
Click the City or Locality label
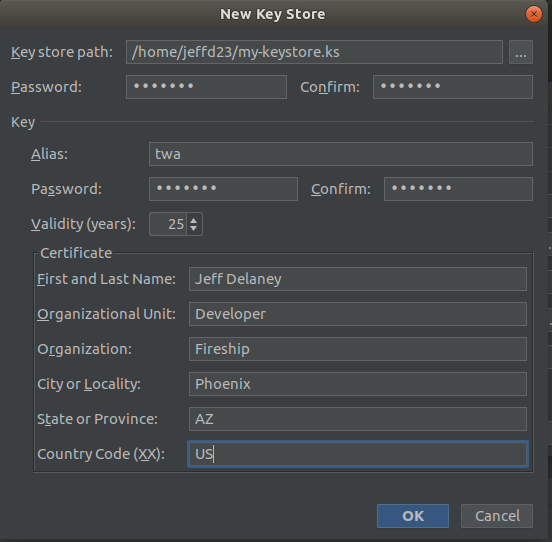click(x=89, y=384)
